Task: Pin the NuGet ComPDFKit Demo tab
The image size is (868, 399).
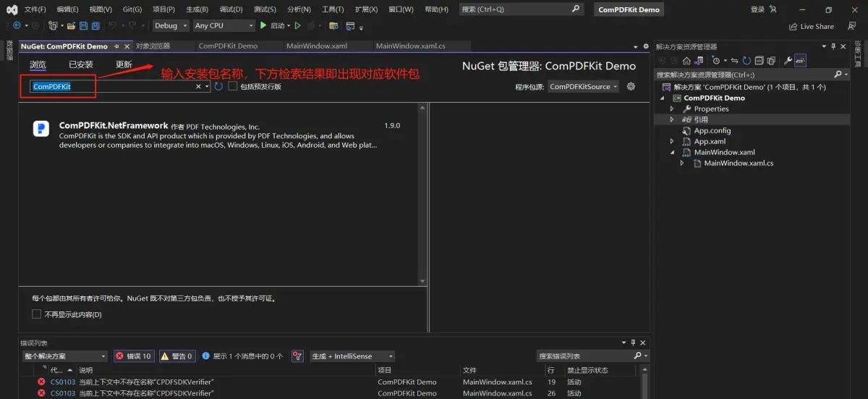Action: [116, 46]
